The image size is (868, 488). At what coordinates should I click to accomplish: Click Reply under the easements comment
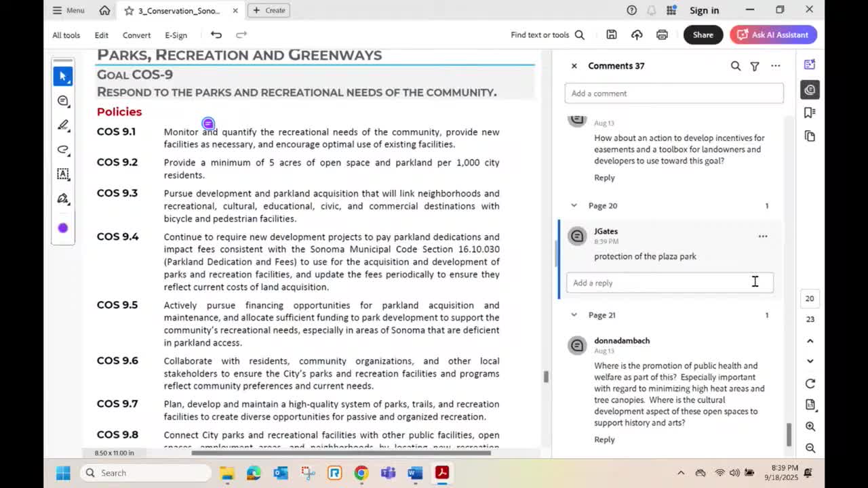click(604, 178)
